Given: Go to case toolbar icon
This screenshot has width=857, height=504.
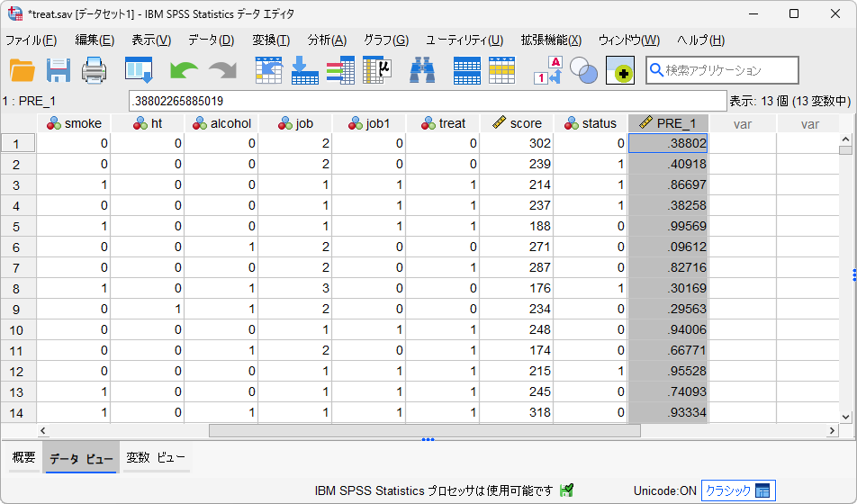Looking at the screenshot, I should [269, 70].
